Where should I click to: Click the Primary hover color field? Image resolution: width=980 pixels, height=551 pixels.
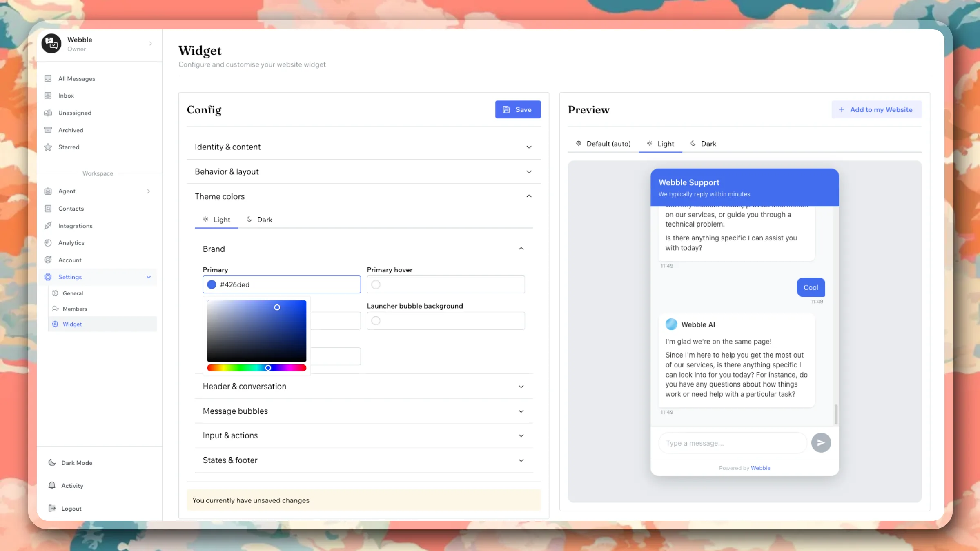(445, 285)
